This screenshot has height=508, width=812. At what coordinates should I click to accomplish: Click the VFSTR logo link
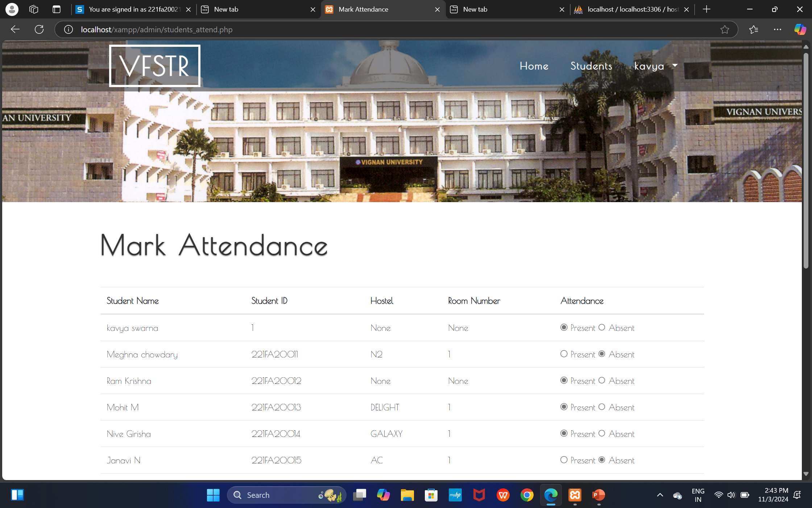pos(155,66)
